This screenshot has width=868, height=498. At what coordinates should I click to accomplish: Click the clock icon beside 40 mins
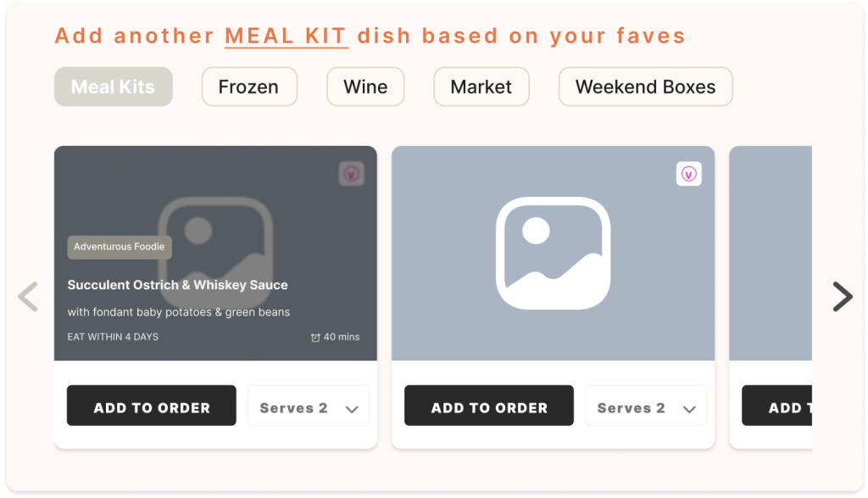coord(315,338)
